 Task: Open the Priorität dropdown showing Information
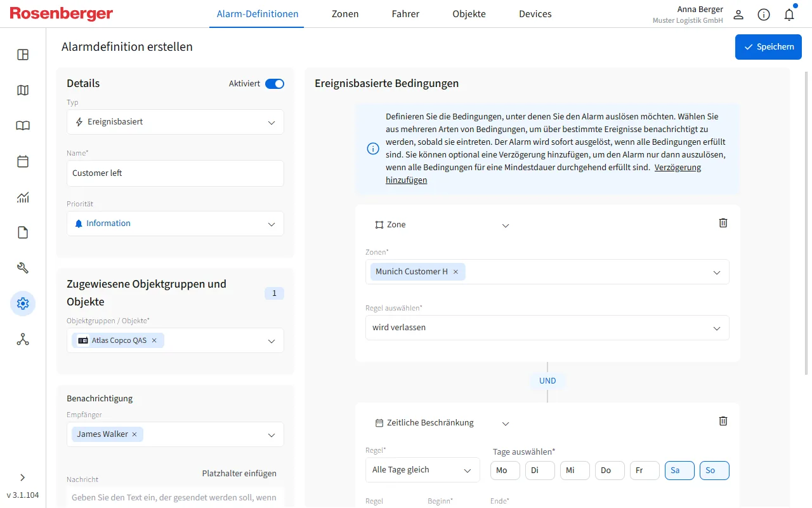(175, 224)
